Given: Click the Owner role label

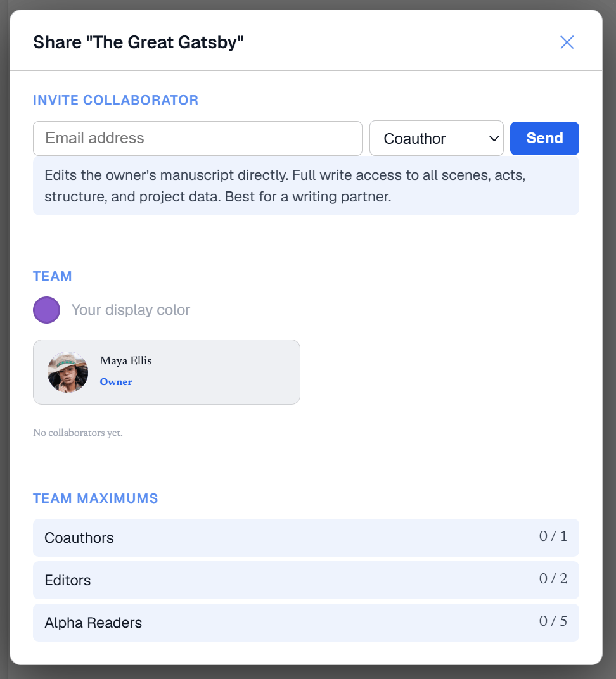Looking at the screenshot, I should pyautogui.click(x=116, y=381).
